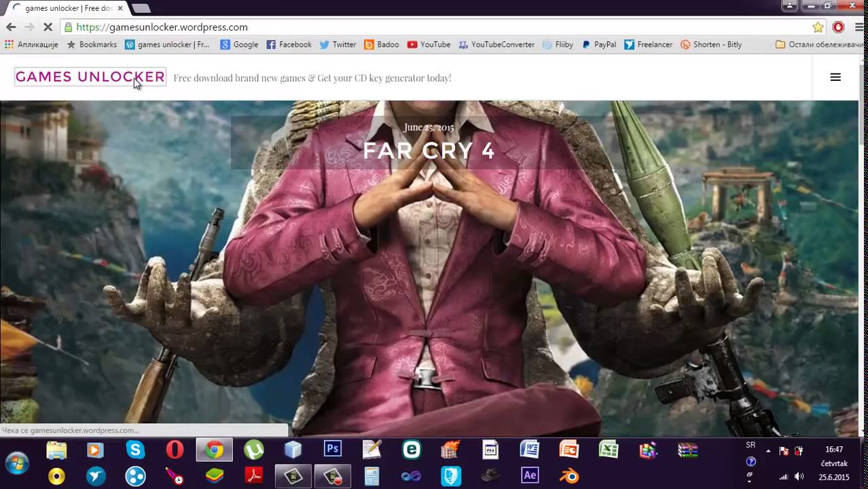Open the FAR CRY 4 post title
The width and height of the screenshot is (868, 489).
(x=429, y=151)
